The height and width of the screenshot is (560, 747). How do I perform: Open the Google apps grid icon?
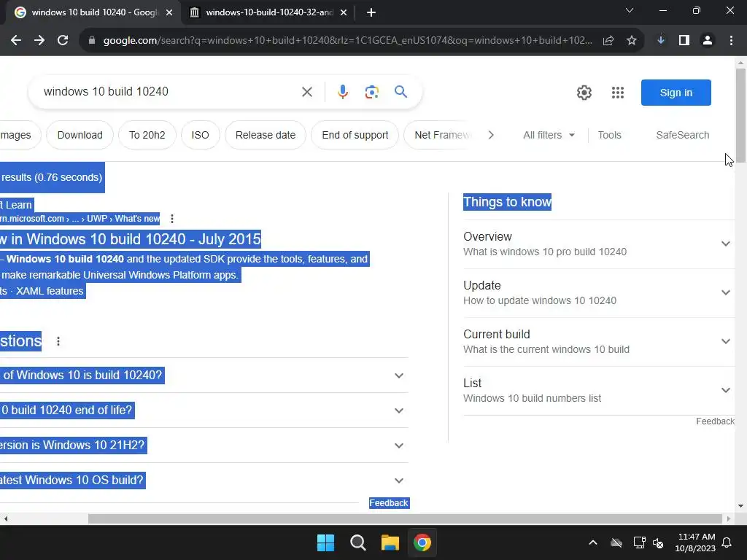(x=618, y=93)
